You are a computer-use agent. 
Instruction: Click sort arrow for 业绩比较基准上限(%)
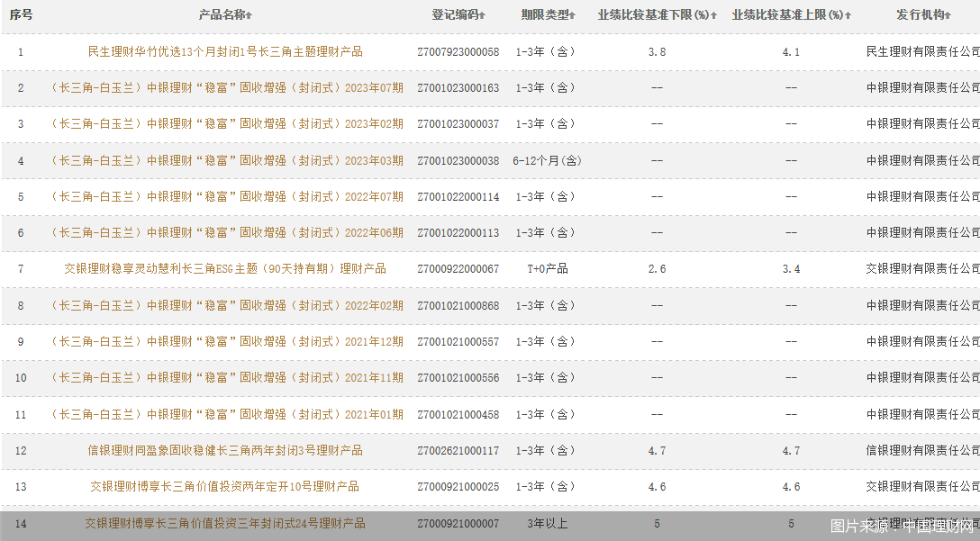tap(848, 16)
